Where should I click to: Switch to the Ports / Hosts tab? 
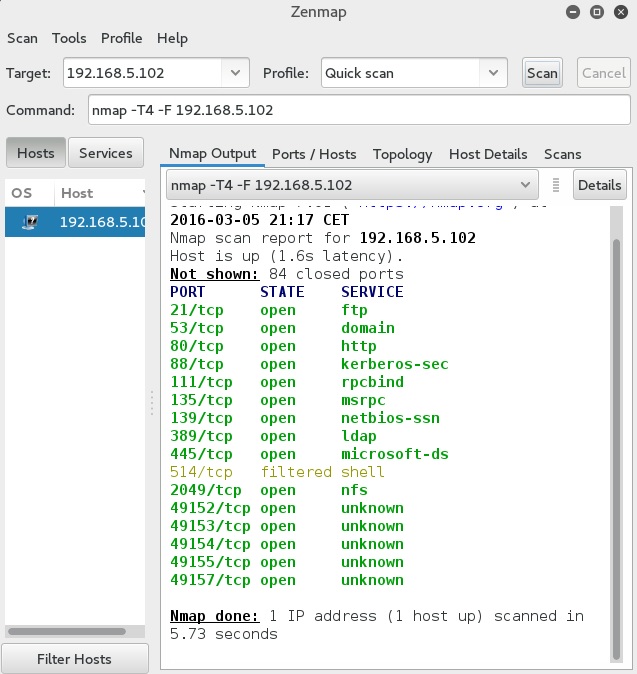tap(314, 154)
